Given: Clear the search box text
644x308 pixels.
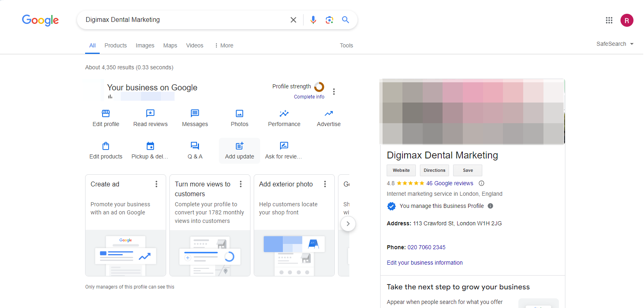Looking at the screenshot, I should click(293, 20).
